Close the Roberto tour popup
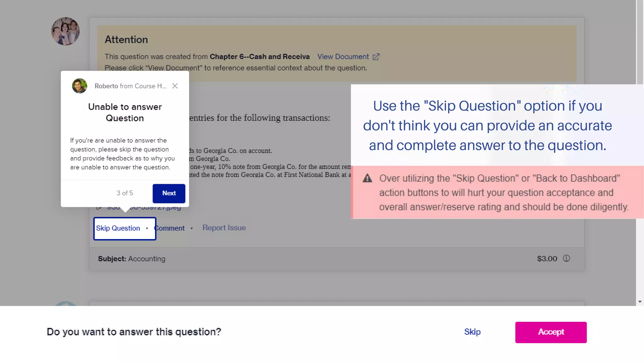644x362 pixels. point(175,86)
